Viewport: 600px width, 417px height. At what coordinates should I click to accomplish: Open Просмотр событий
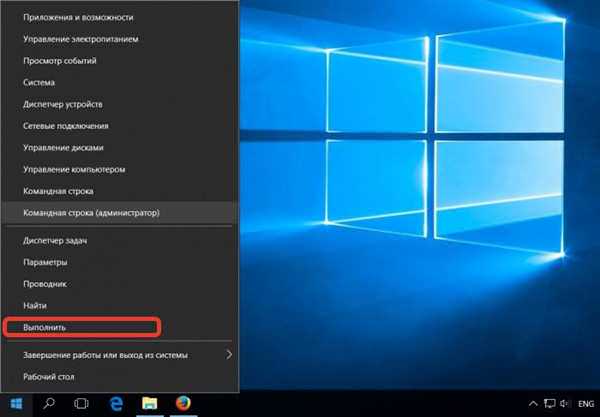tap(120, 61)
